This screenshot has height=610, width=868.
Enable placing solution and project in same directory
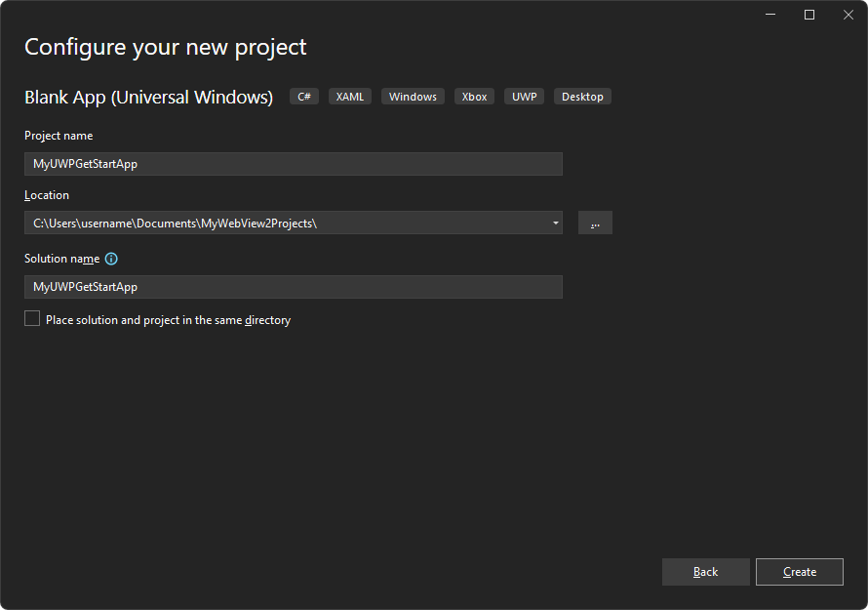(x=31, y=317)
